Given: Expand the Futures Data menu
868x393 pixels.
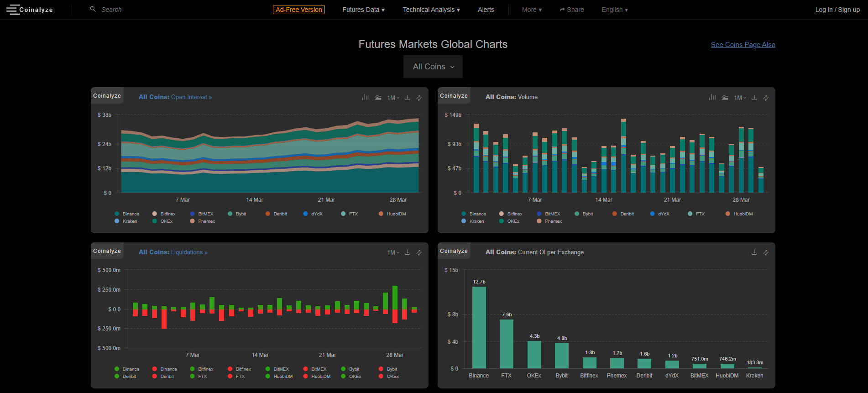Looking at the screenshot, I should 364,10.
